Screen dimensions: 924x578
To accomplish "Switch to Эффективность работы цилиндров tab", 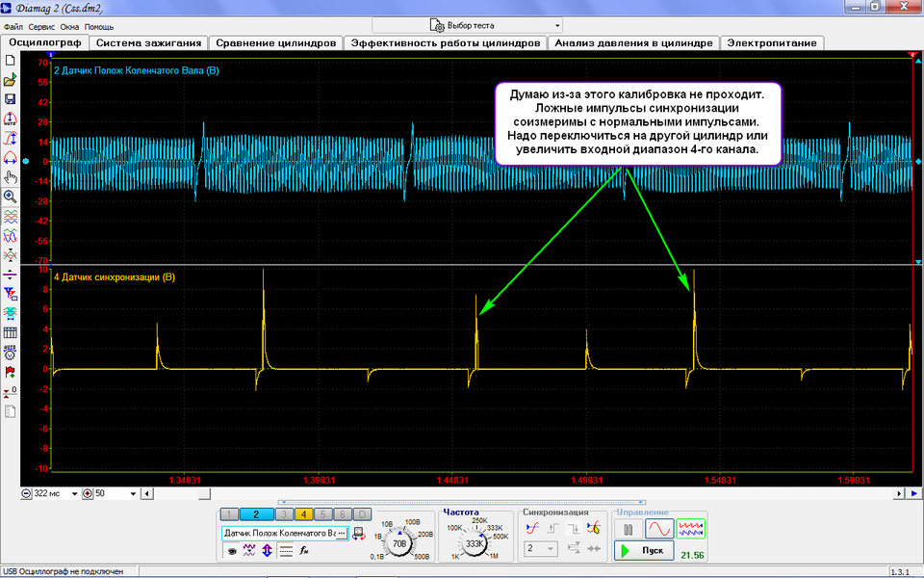I will [x=446, y=43].
